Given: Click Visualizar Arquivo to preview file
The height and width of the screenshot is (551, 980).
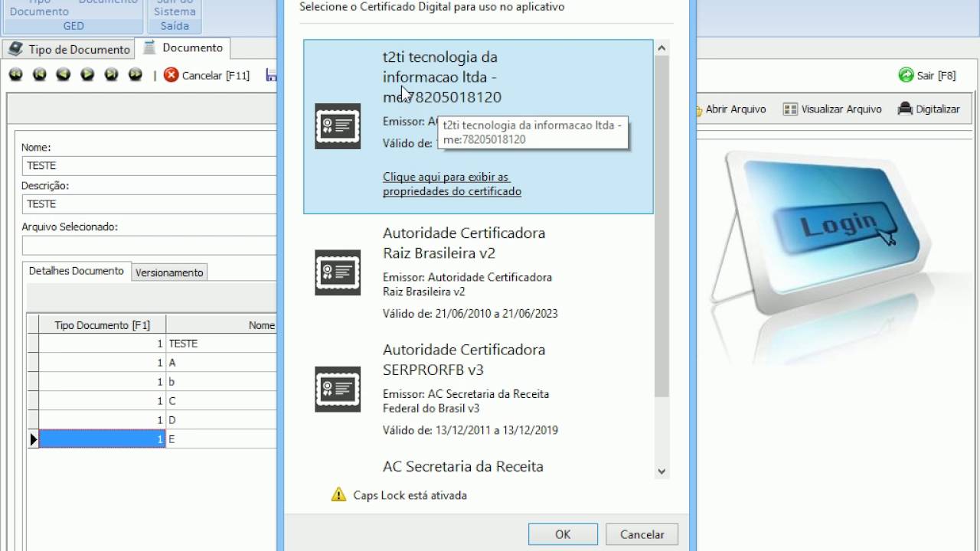Looking at the screenshot, I should click(x=832, y=109).
